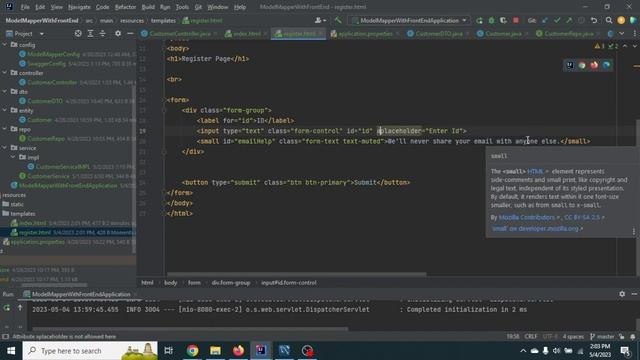Open Chrome from Windows taskbar
The image size is (640, 360).
(192, 351)
